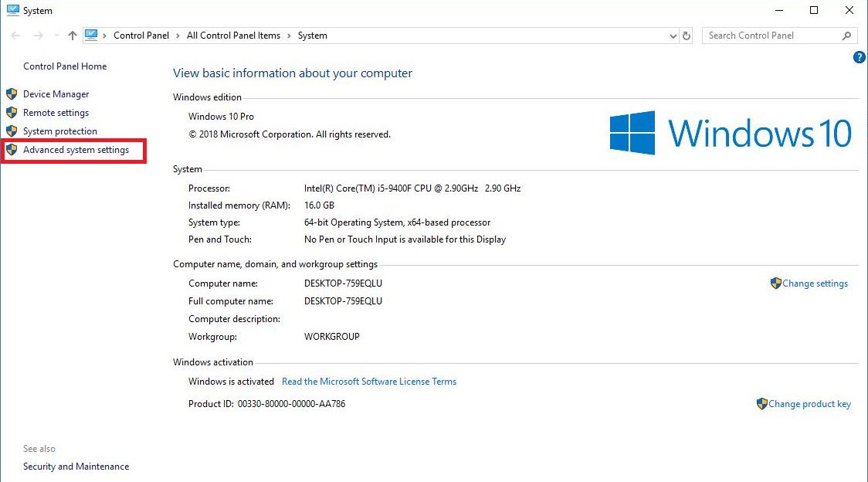This screenshot has height=482, width=868.
Task: Click the shield icon beside Remote settings
Action: pos(12,113)
